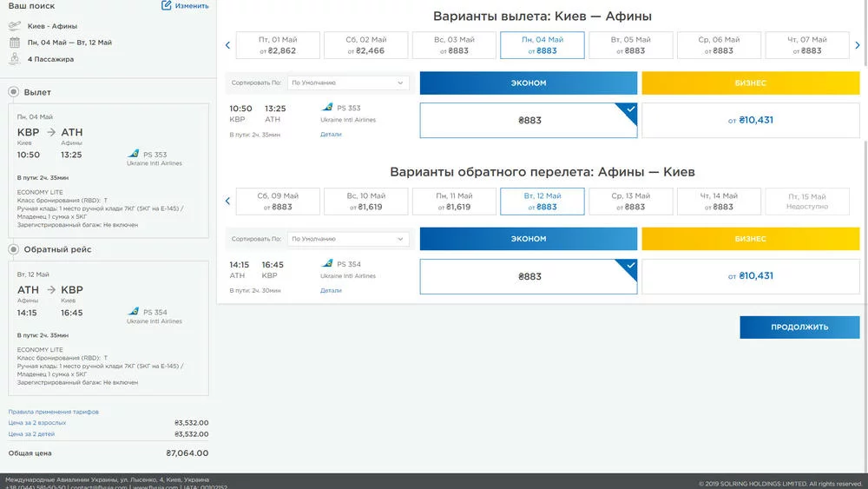Select the return economy fare ₴883
The width and height of the screenshot is (868, 489).
[528, 276]
